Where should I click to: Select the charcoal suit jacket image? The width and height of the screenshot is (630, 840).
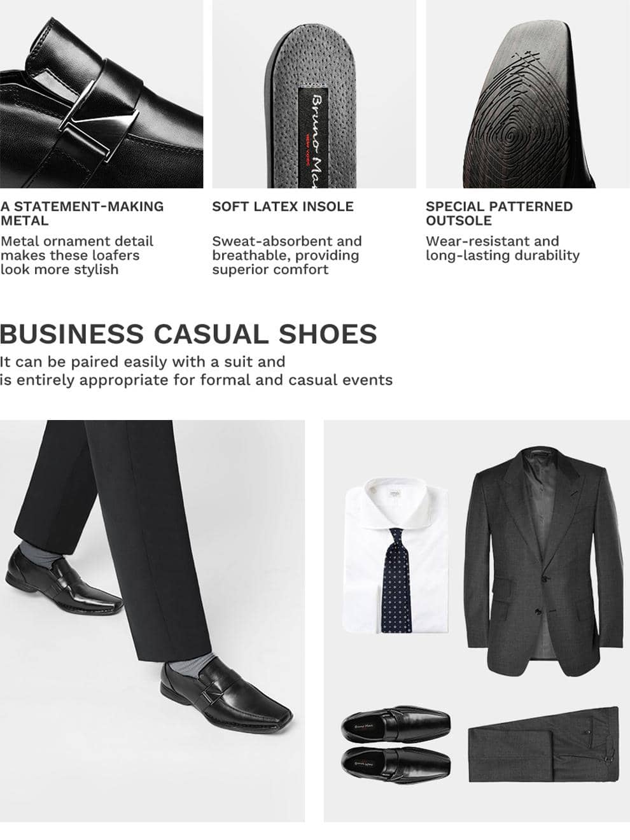click(x=545, y=561)
